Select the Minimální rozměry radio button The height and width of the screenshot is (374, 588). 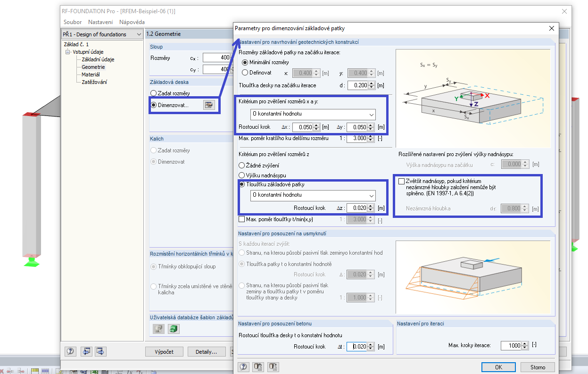[x=245, y=62]
